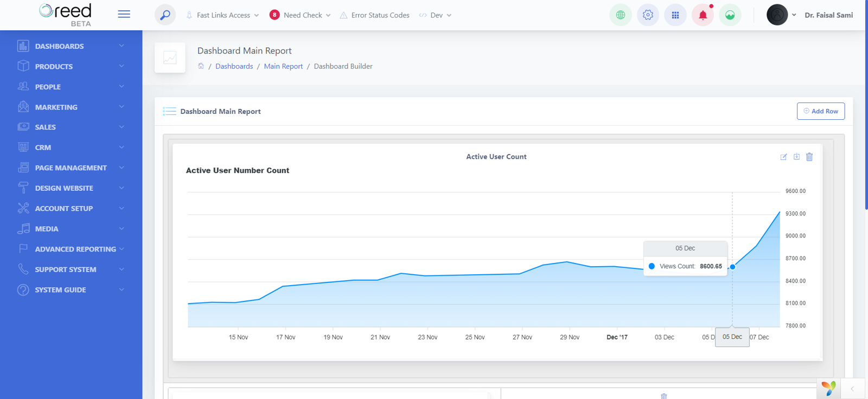Open PRODUCTS sidebar menu item

[71, 66]
